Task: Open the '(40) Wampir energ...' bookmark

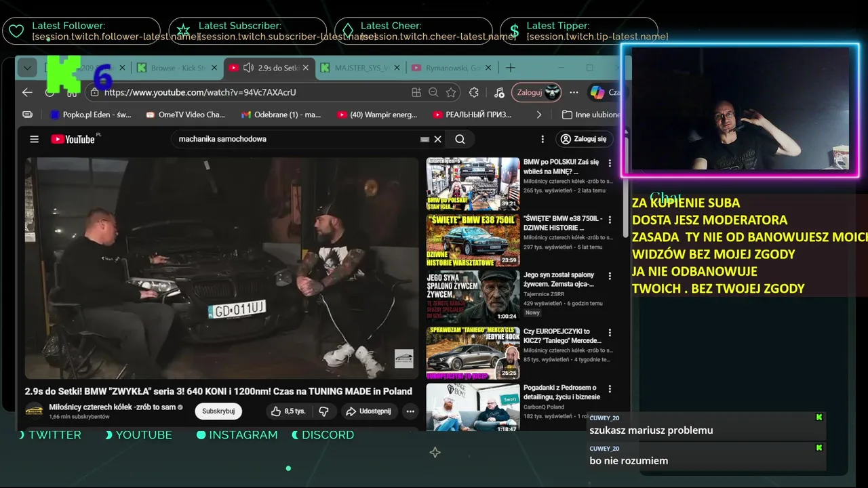Action: 377,115
